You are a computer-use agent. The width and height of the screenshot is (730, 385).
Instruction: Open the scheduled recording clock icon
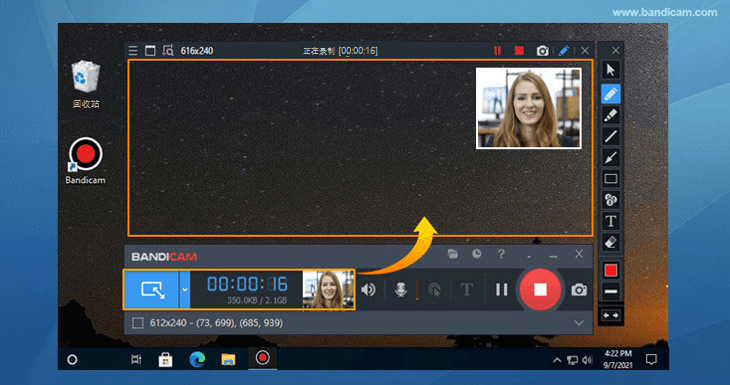(477, 254)
